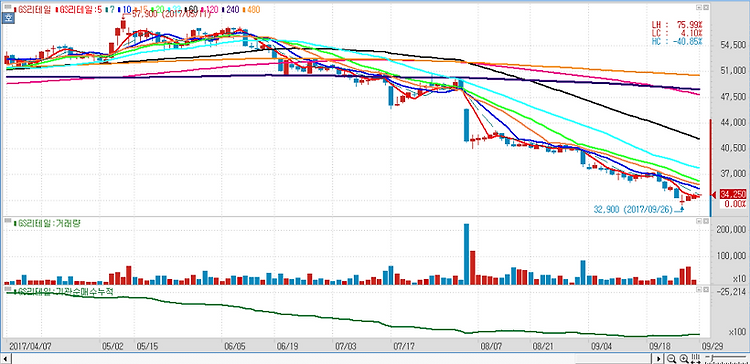Click the LC : 4.10% statistic
The image size is (750, 364).
tap(677, 33)
